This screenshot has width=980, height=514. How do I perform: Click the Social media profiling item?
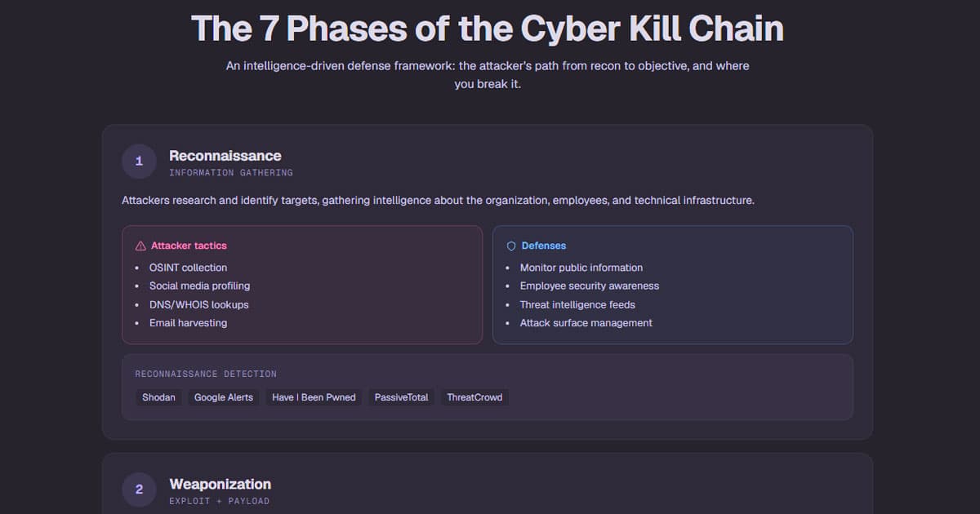coord(199,286)
